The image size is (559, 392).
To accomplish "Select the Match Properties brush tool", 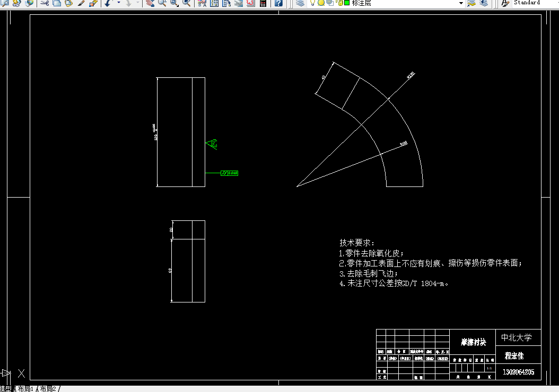I will (x=81, y=3).
